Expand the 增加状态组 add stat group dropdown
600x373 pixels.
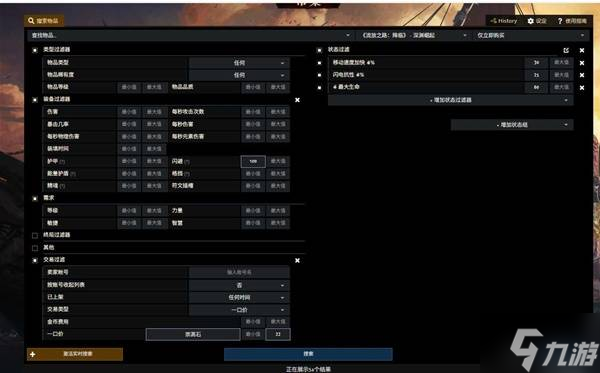(512, 125)
